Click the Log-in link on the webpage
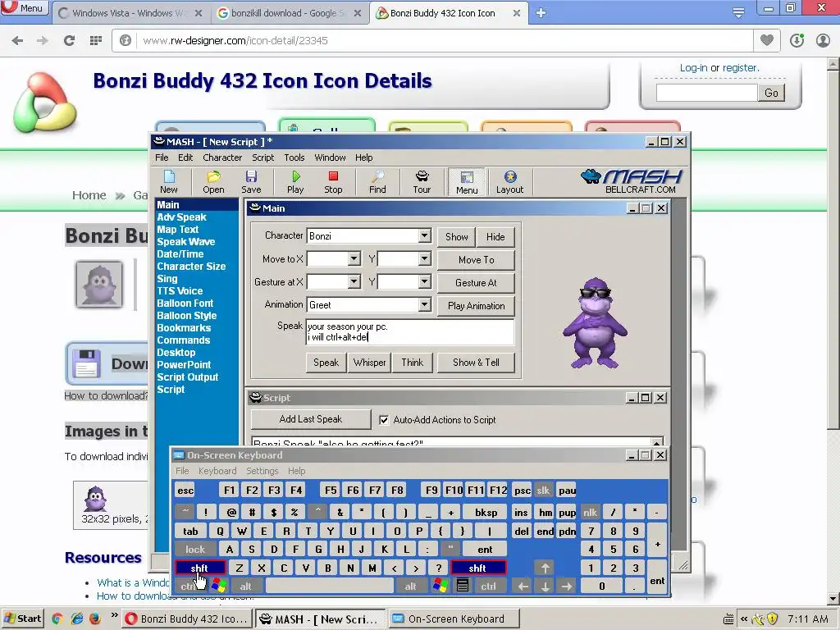The image size is (840, 630). point(693,68)
